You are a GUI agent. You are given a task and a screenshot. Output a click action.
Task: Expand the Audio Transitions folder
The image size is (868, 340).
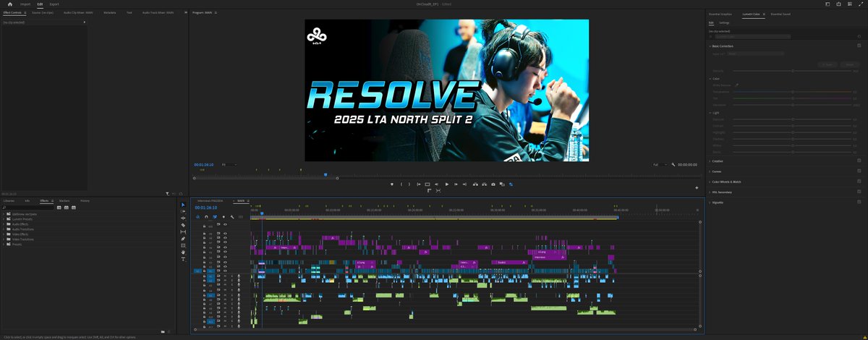[x=4, y=229]
